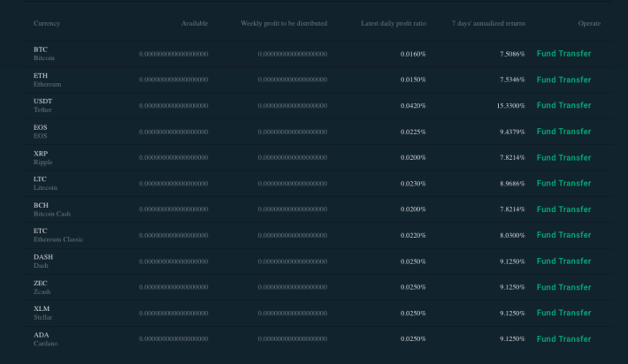
Task: Open Fund Transfer for ETH Ethereum
Action: [563, 80]
